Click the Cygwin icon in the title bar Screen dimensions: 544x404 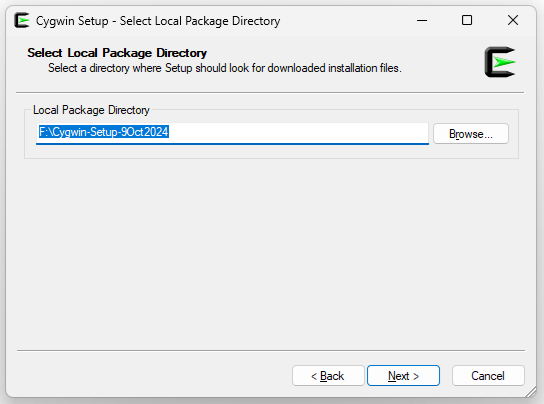coord(22,20)
